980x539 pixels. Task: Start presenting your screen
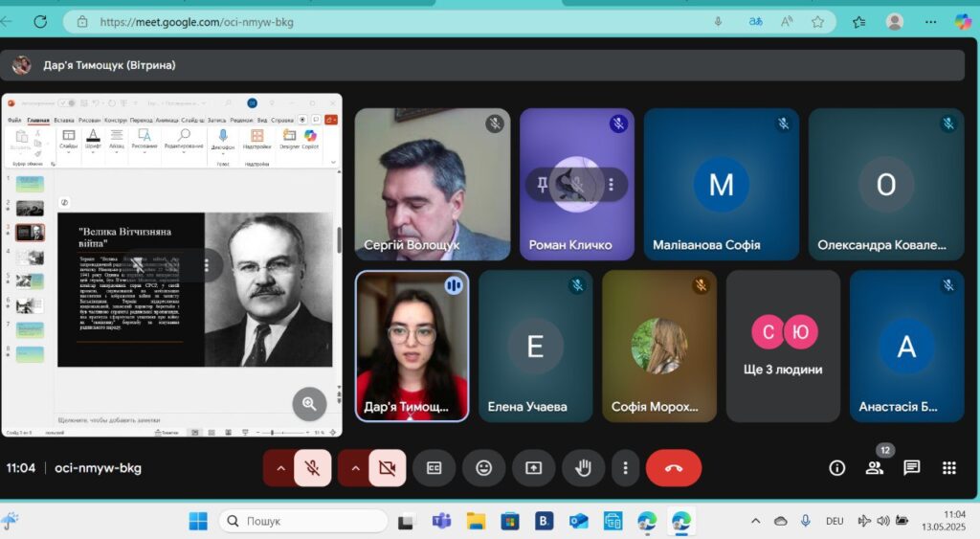(533, 468)
